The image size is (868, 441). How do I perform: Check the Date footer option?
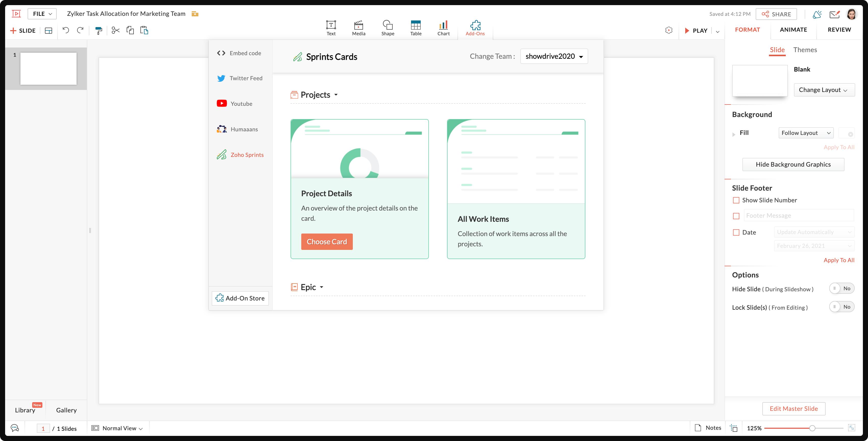tap(736, 232)
